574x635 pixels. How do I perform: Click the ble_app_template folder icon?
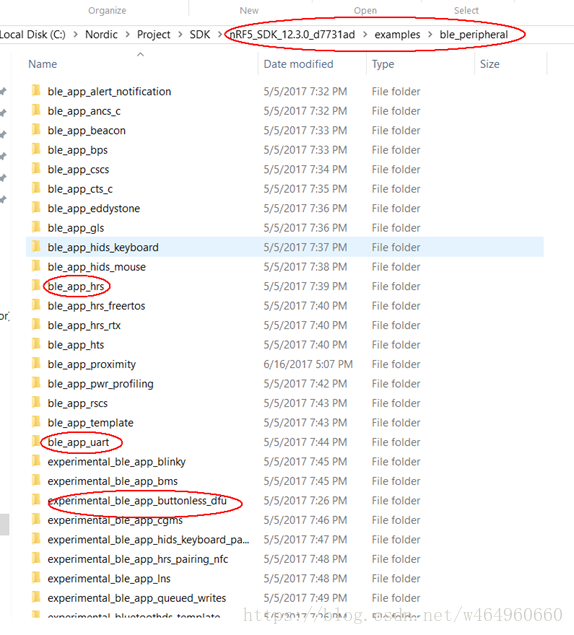pos(36,422)
